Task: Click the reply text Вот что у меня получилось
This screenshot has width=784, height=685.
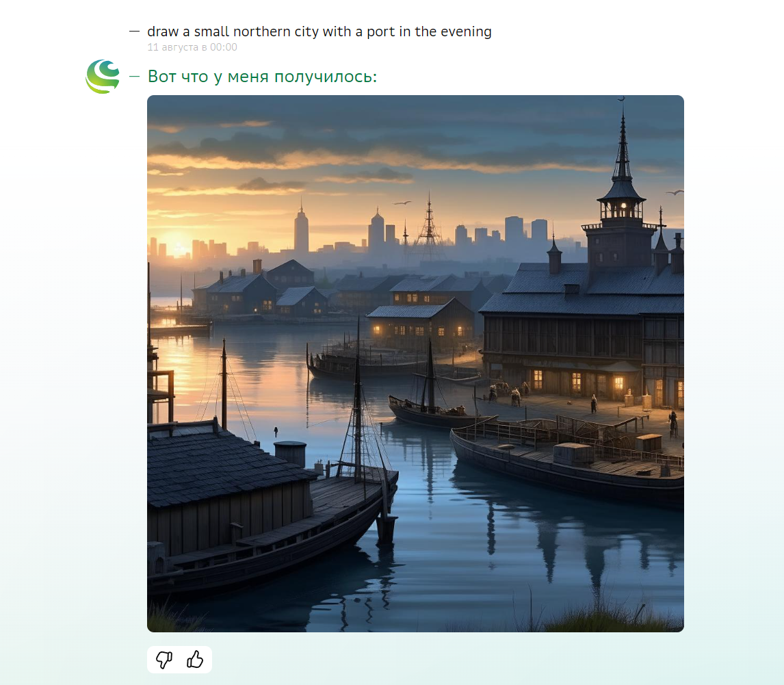Action: point(262,77)
